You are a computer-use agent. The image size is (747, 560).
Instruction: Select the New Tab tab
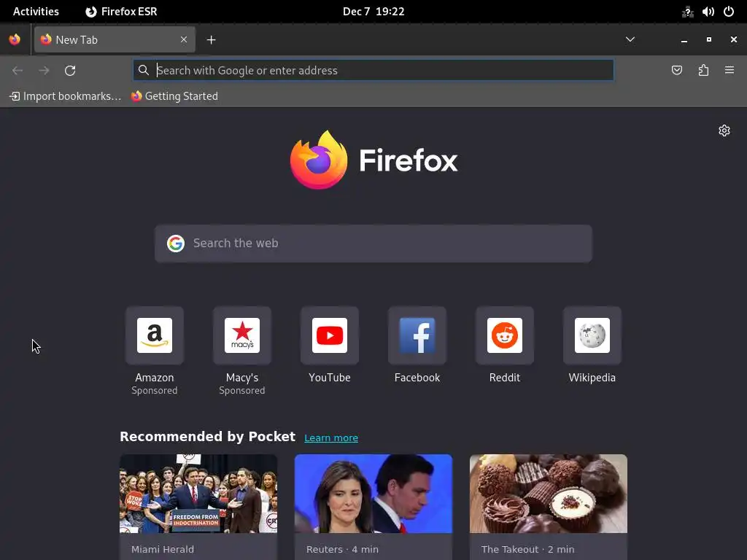point(115,39)
